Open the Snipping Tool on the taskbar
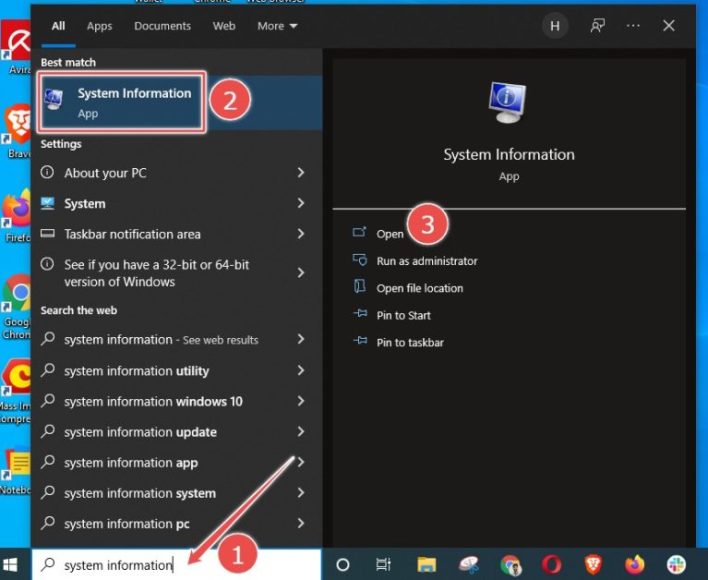708x580 pixels. tap(469, 564)
